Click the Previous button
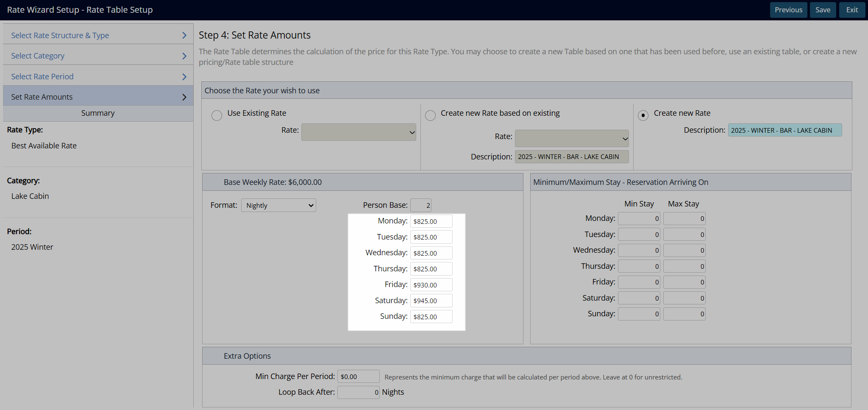Image resolution: width=868 pixels, height=410 pixels. click(788, 10)
